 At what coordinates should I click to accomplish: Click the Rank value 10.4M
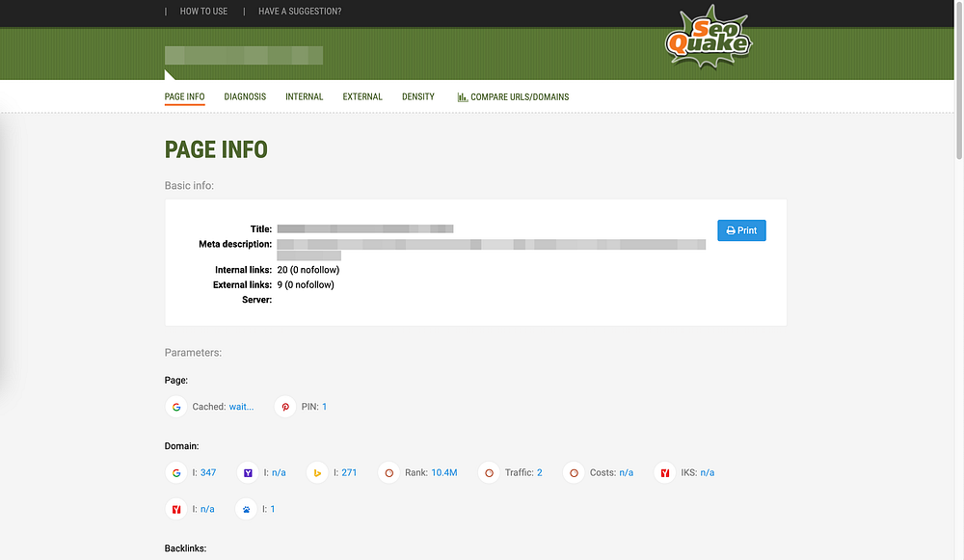443,472
